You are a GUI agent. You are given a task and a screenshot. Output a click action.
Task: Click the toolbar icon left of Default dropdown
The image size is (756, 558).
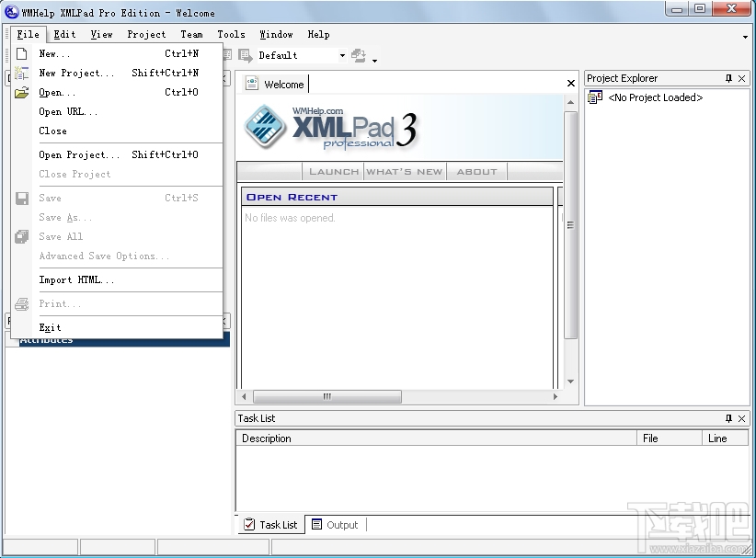click(x=246, y=55)
